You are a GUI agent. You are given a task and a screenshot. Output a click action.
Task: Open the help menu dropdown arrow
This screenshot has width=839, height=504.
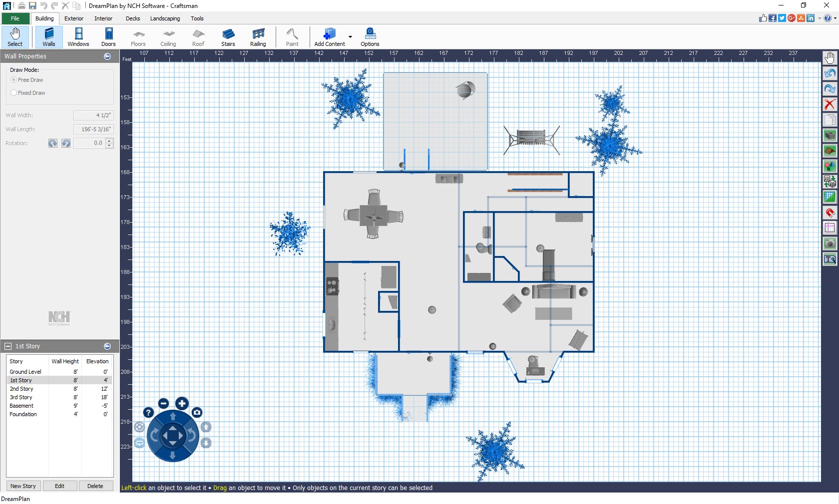tap(835, 18)
